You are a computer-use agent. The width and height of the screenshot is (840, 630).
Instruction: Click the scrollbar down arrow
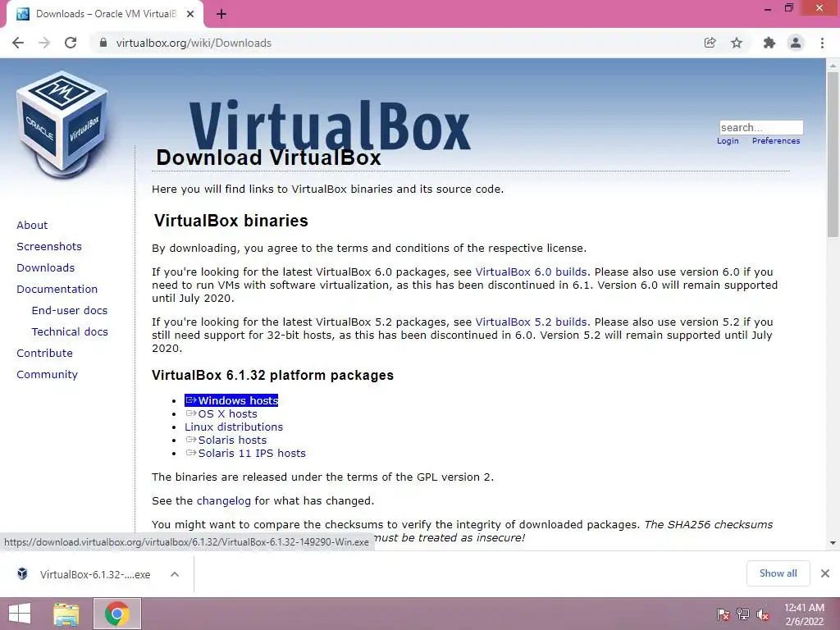(833, 543)
